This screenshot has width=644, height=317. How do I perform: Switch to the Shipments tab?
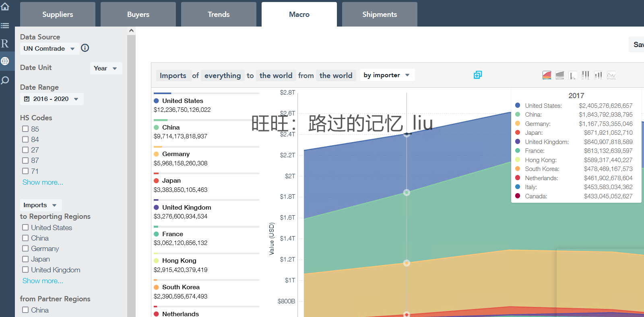pos(380,14)
